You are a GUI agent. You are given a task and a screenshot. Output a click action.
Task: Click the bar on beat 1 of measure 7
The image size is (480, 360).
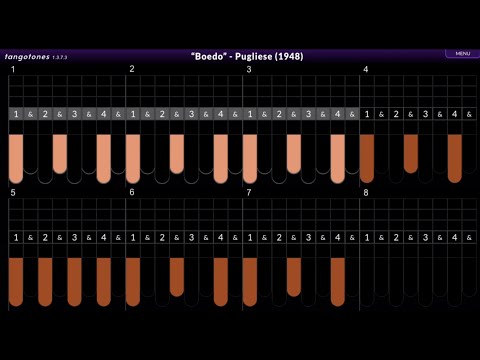[250, 282]
